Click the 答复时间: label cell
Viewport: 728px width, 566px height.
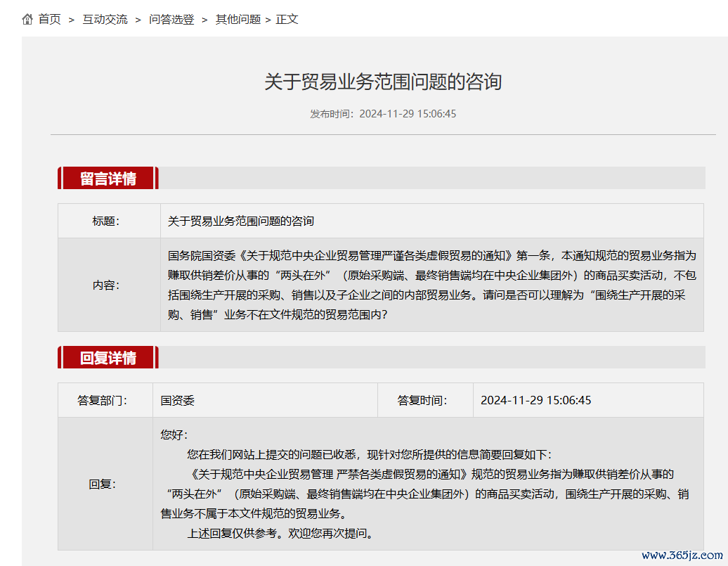(425, 400)
